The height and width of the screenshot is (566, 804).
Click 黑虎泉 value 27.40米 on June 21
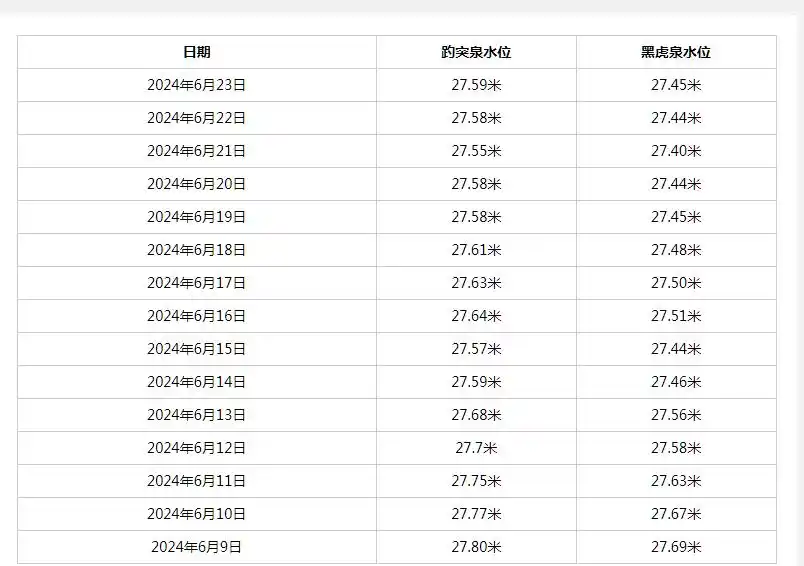click(x=676, y=151)
